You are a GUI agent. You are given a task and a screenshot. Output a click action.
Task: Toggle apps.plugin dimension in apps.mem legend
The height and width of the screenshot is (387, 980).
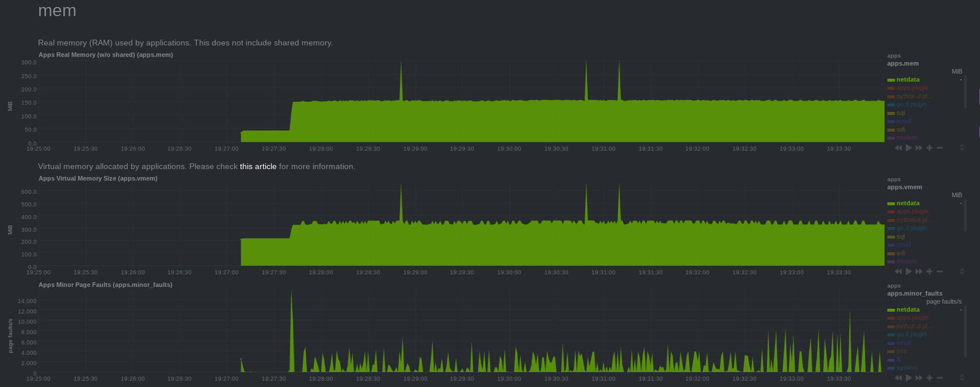click(912, 88)
